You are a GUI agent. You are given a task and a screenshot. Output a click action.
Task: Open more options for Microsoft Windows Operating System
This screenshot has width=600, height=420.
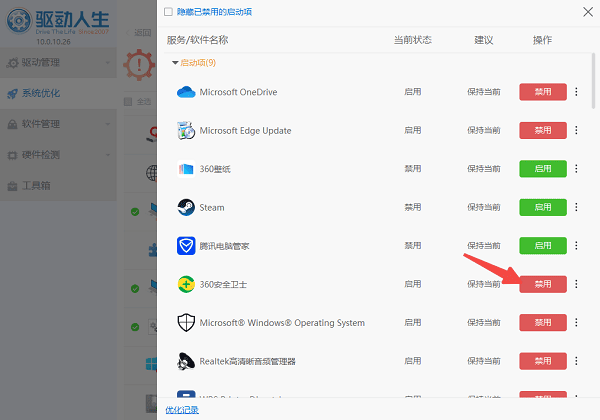coord(576,322)
